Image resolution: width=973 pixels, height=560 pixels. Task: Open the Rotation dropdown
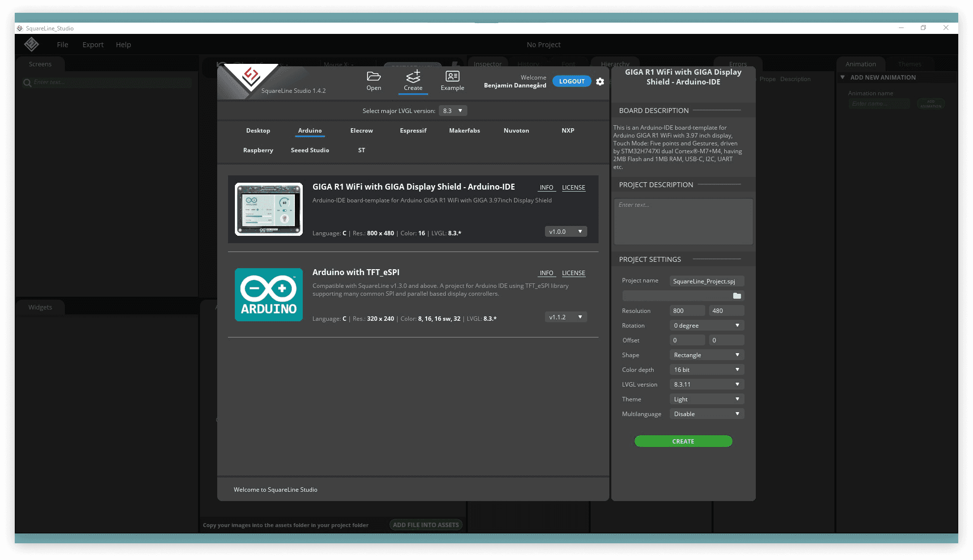coord(706,325)
